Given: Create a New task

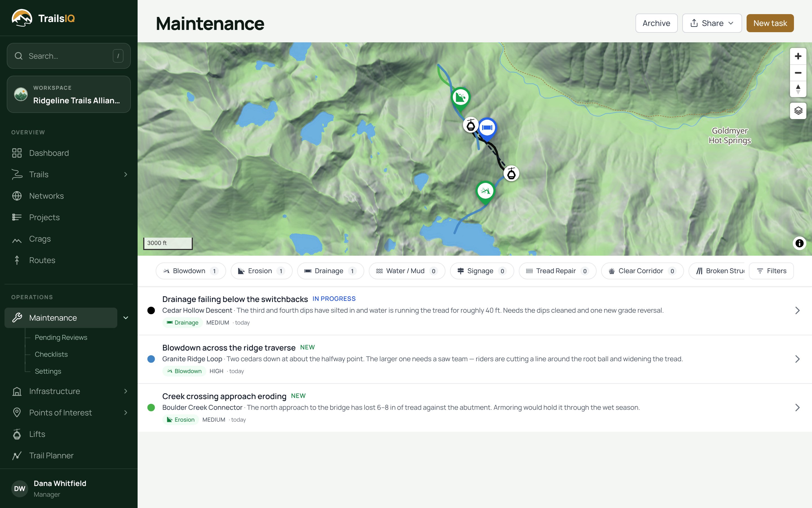Looking at the screenshot, I should 770,23.
